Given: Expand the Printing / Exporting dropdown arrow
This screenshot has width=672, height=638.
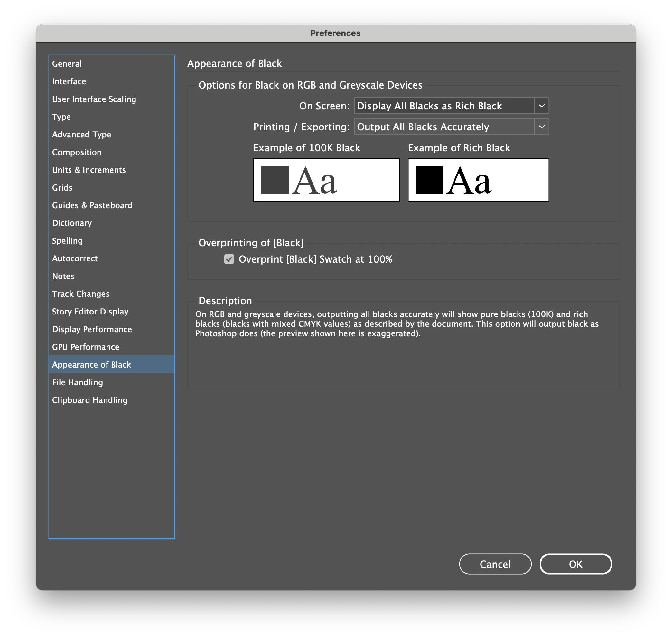Looking at the screenshot, I should (x=541, y=127).
